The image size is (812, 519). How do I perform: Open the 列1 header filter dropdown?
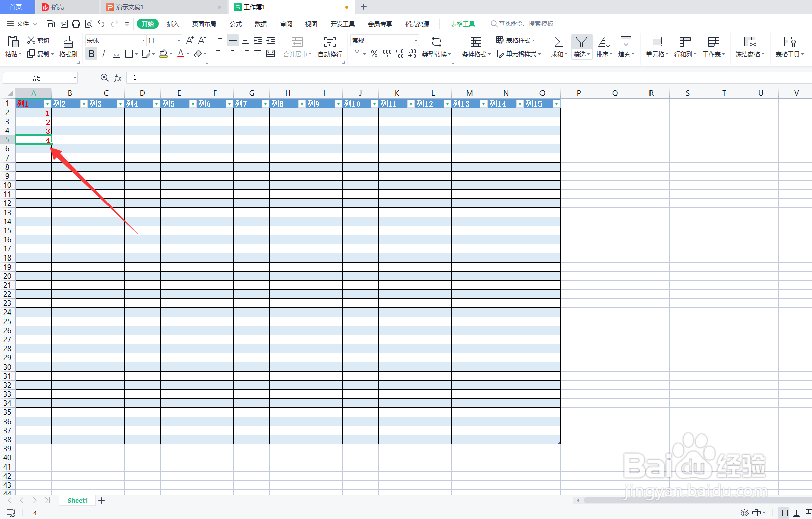pyautogui.click(x=47, y=103)
